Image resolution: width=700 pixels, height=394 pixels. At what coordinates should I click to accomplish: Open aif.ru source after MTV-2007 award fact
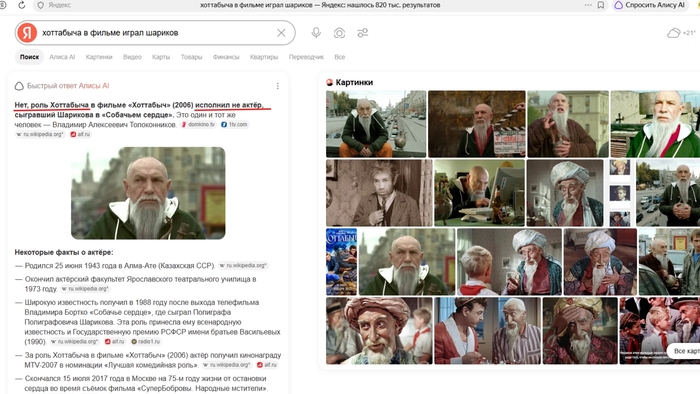pyautogui.click(x=267, y=365)
